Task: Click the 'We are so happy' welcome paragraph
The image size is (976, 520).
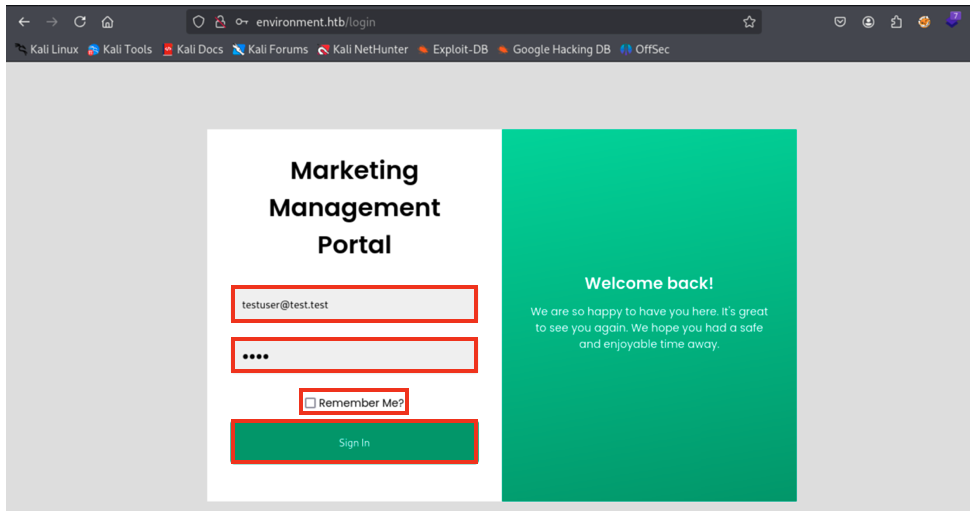Action: point(649,328)
